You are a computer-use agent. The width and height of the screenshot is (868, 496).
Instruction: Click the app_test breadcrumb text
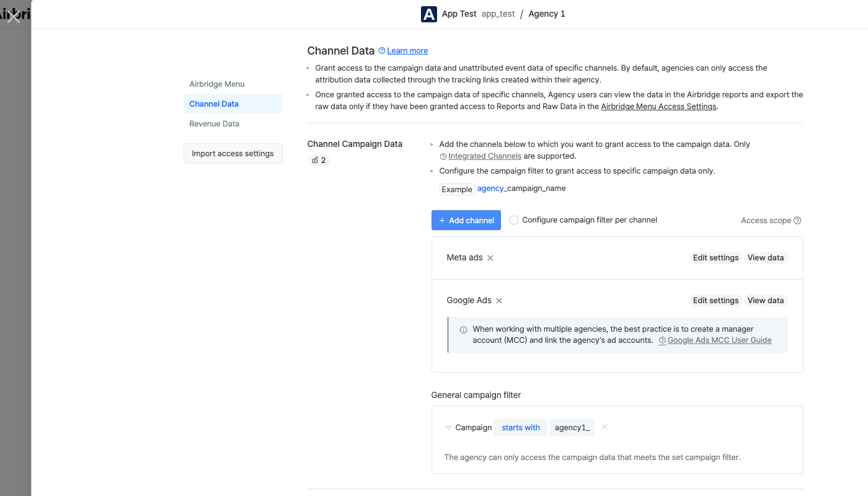pyautogui.click(x=498, y=14)
